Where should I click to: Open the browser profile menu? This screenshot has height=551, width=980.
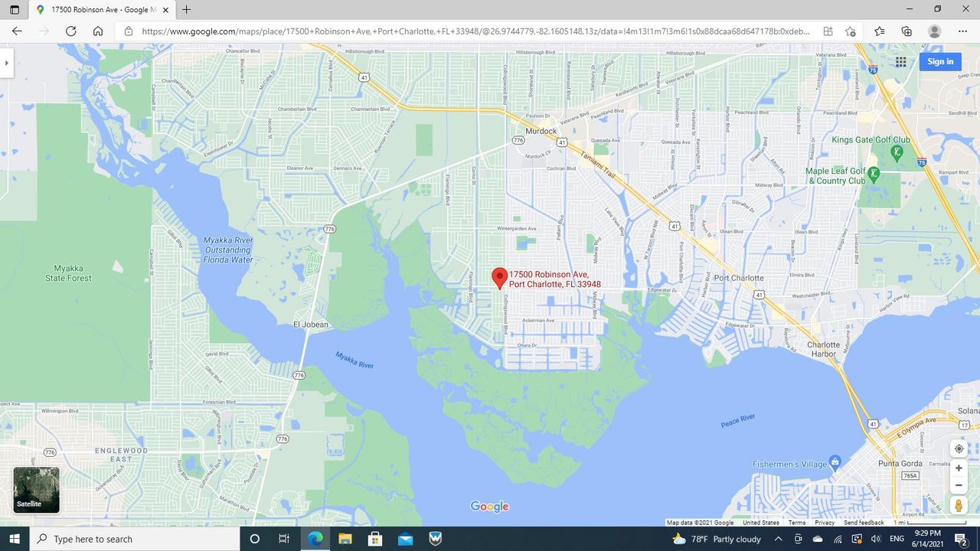pyautogui.click(x=934, y=31)
